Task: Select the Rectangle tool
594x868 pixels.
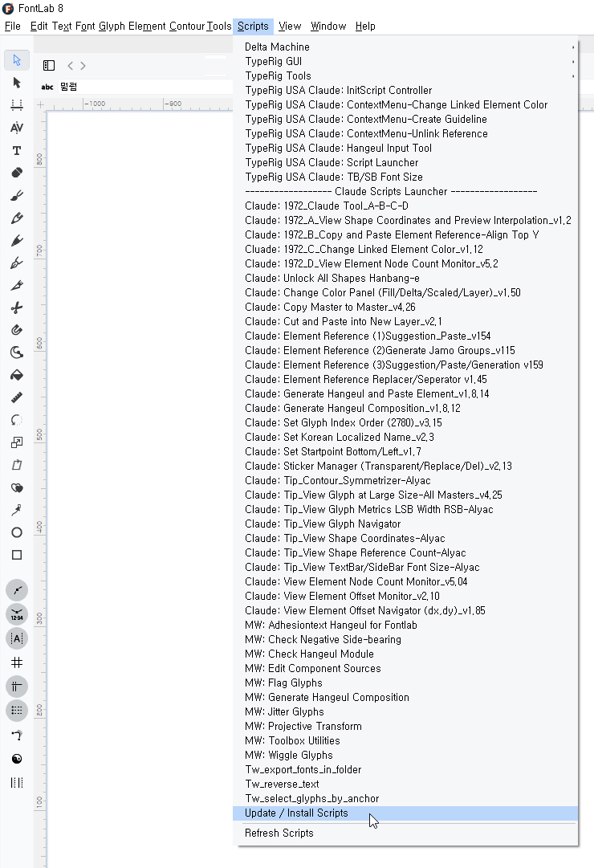Action: click(x=17, y=555)
